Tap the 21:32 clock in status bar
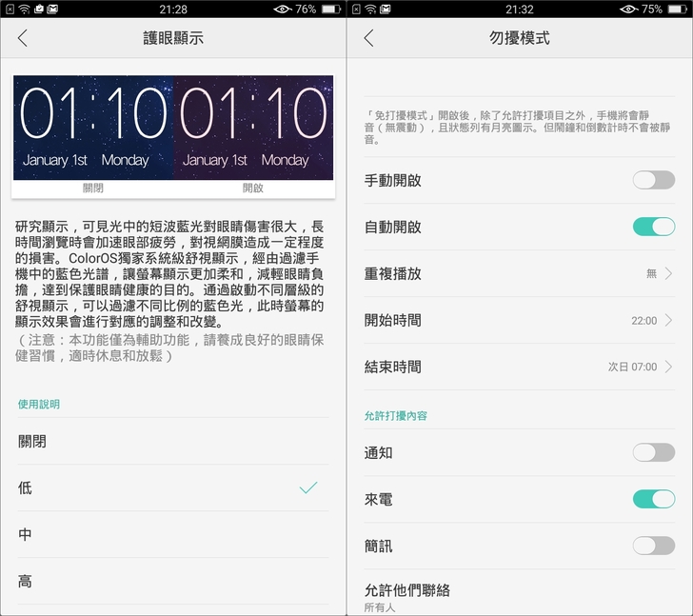 coord(520,9)
